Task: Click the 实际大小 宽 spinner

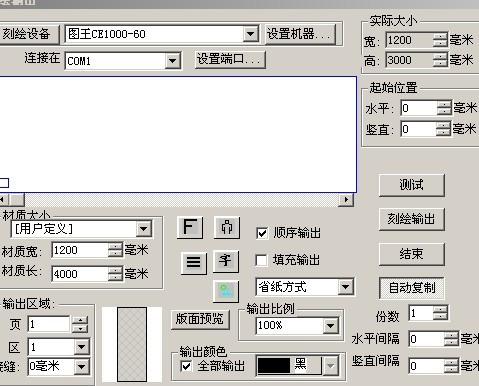Action: [440, 40]
